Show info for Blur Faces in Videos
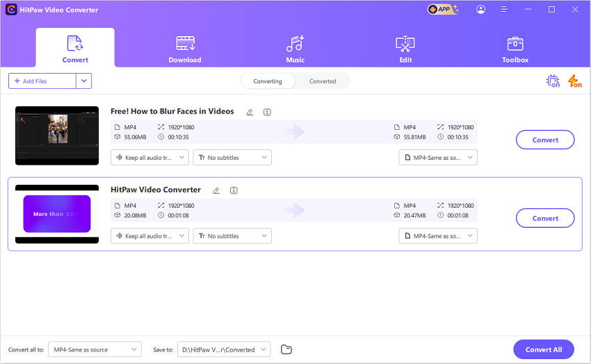Screen dimensions: 591x364 point(267,112)
